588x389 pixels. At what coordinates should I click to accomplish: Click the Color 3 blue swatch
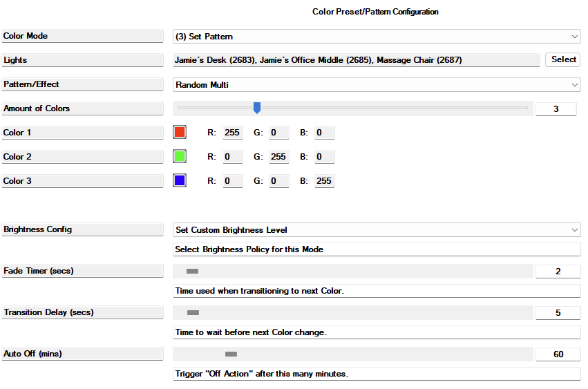click(180, 180)
